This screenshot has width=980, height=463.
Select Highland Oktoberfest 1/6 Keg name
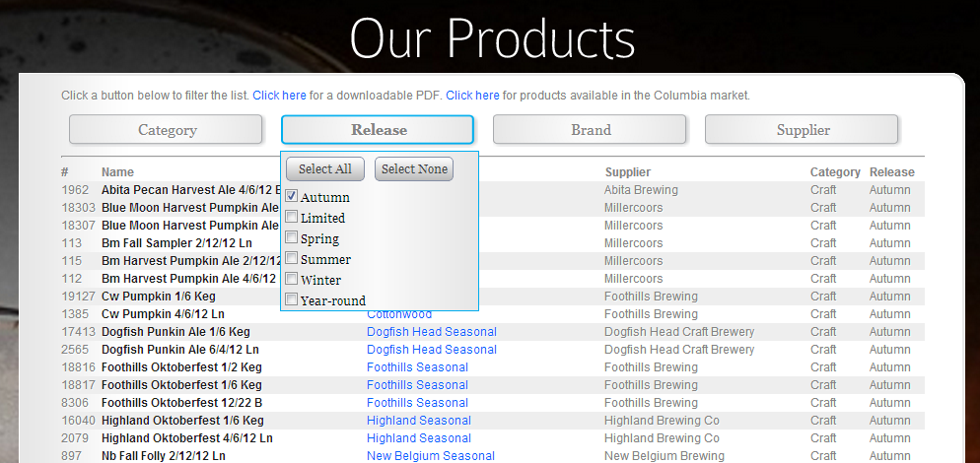(182, 421)
